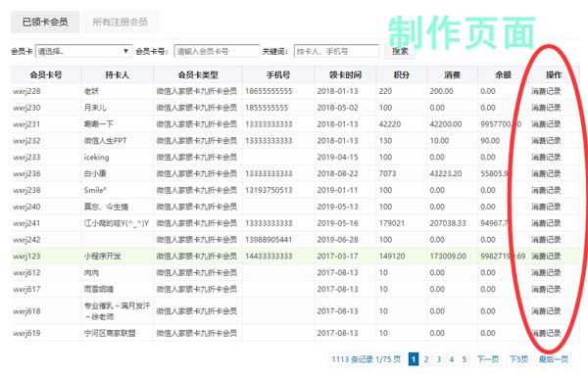Image resolution: width=588 pixels, height=374 pixels.
Task: Open 消费记录 for card wxrj617
Action: tap(546, 289)
